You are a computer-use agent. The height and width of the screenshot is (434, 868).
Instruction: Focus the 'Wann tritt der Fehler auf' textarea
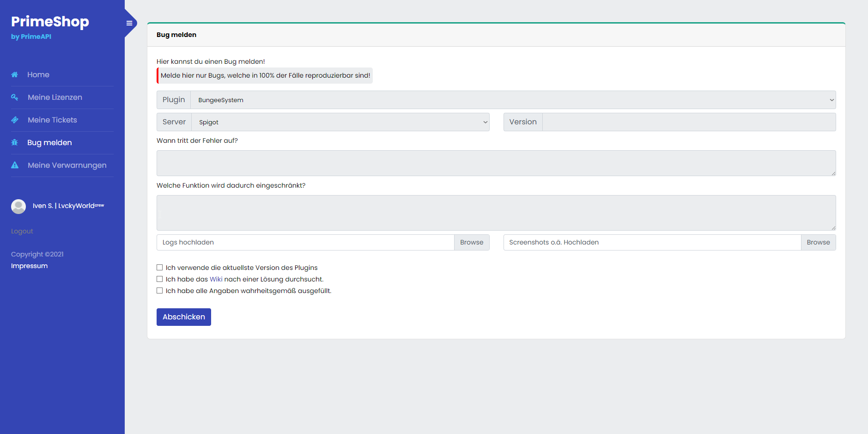tap(496, 163)
